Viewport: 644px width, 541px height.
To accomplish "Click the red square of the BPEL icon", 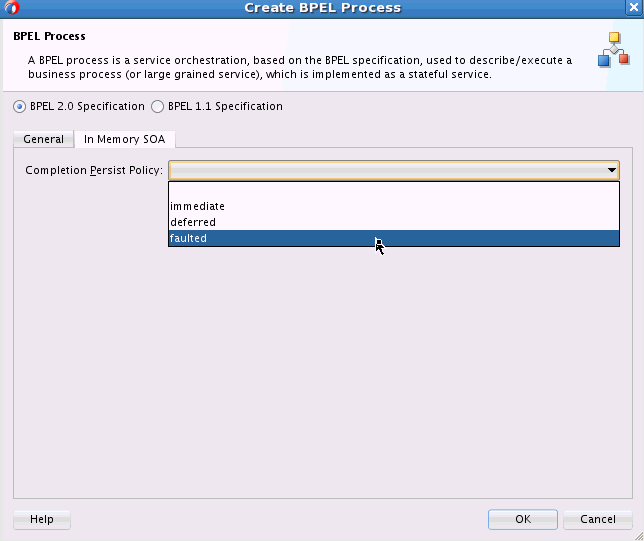I will point(624,59).
